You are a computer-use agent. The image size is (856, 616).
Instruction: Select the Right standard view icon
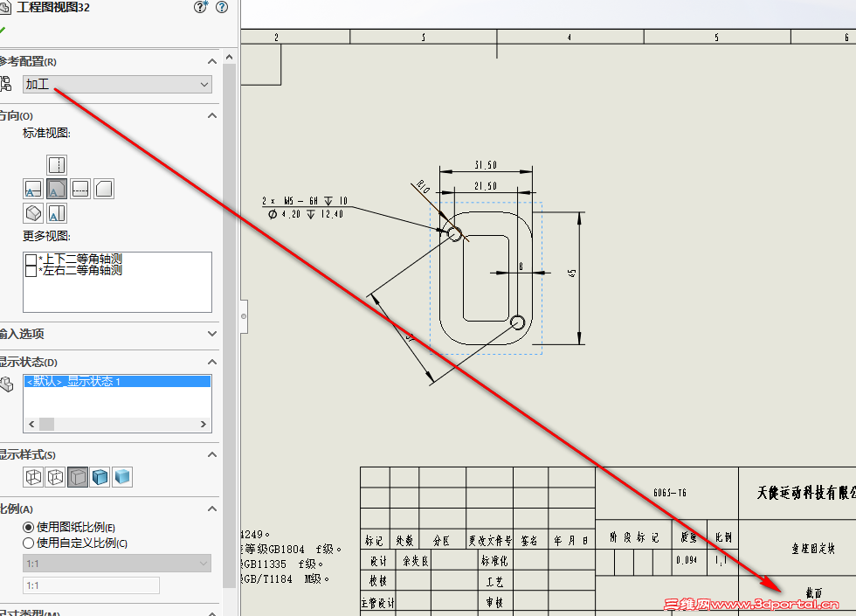point(80,189)
